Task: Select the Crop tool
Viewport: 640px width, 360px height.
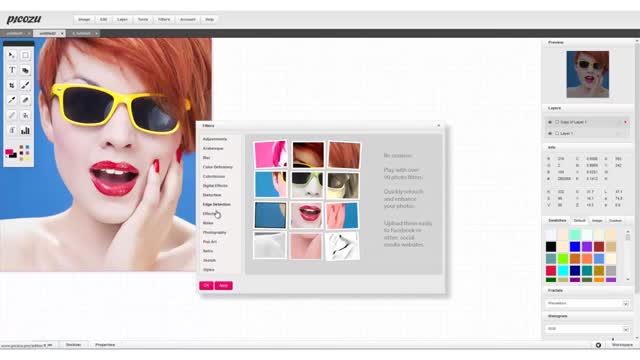Action: [12, 85]
